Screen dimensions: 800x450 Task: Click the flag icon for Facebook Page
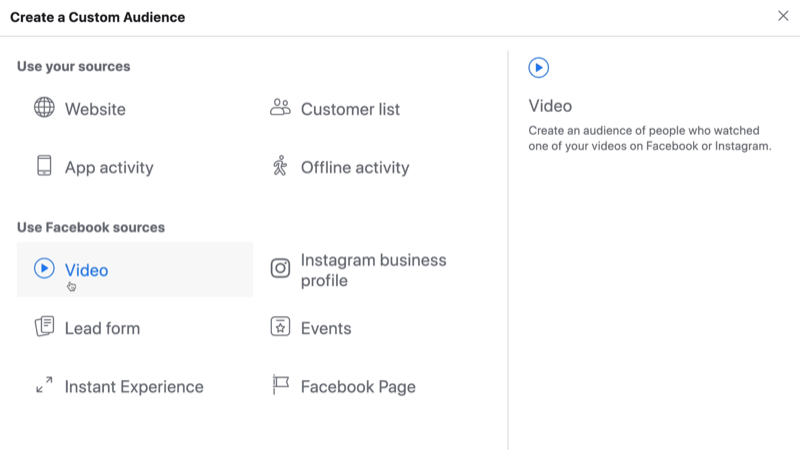coord(280,385)
